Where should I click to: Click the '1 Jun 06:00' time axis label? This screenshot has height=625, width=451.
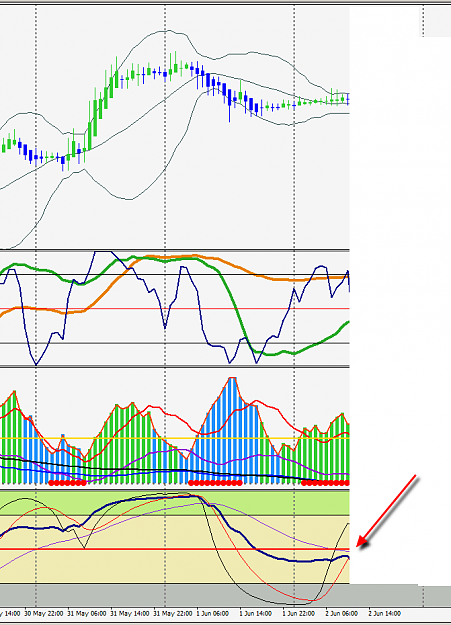[213, 613]
